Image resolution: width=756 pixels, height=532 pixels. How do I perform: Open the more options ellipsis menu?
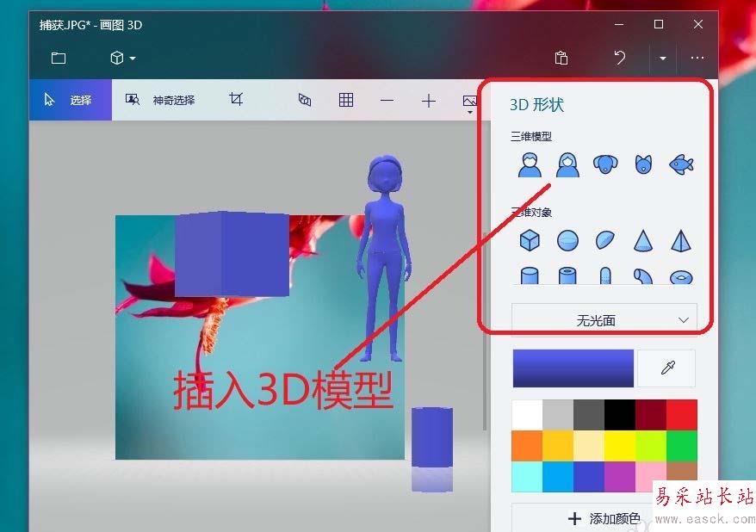[x=697, y=58]
